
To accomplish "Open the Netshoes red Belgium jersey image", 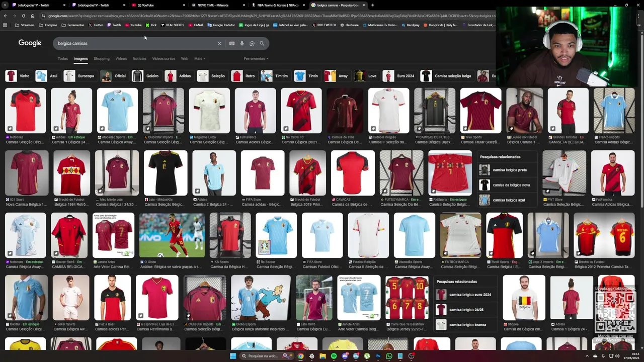I will point(26,111).
